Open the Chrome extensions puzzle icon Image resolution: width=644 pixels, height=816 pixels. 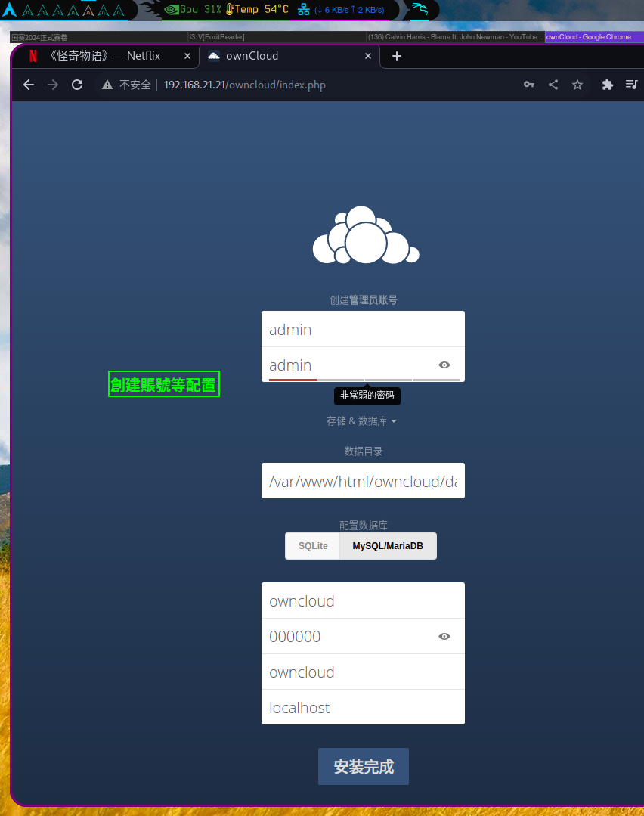click(607, 85)
